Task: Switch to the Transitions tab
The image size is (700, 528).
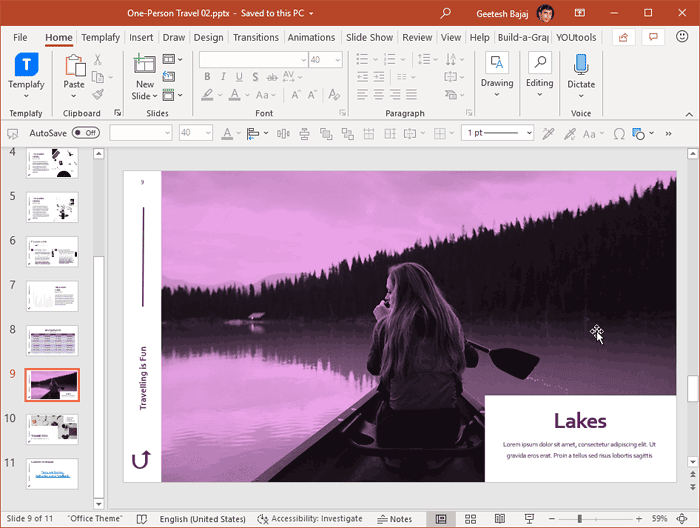Action: point(256,37)
